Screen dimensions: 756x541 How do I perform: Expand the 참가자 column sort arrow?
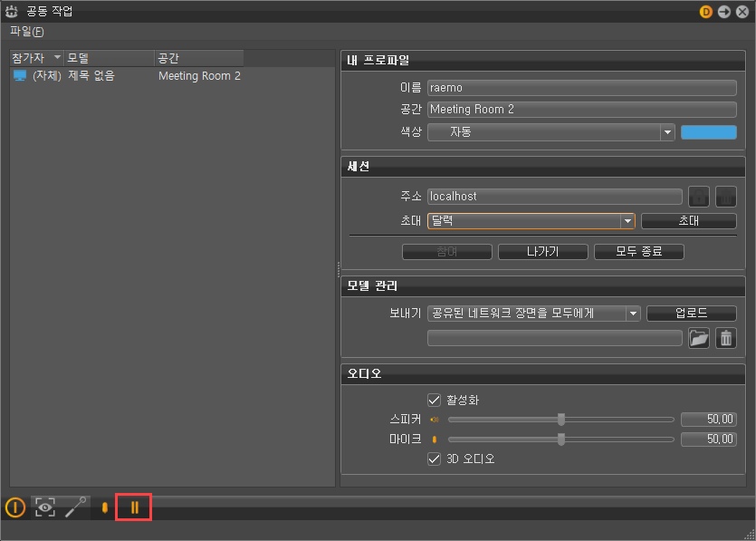coord(57,58)
